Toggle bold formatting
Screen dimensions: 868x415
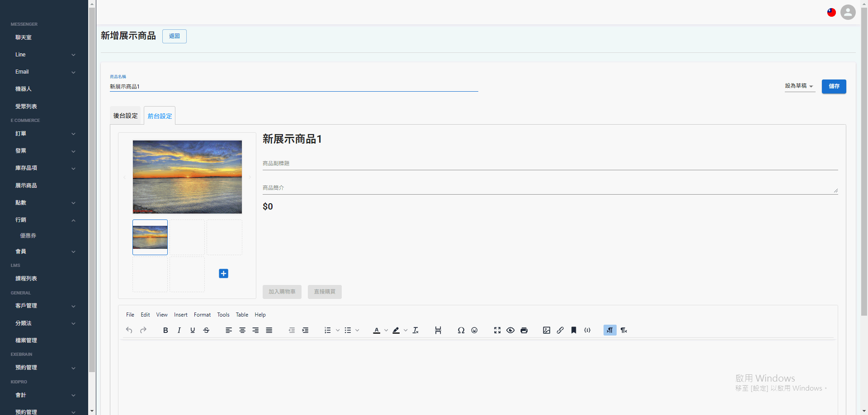click(165, 330)
